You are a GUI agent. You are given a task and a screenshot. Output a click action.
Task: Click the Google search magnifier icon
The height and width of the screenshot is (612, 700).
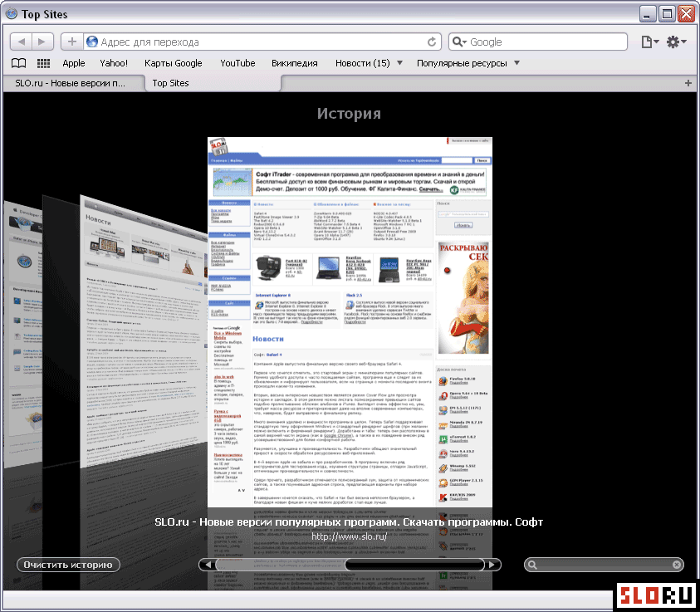coord(458,42)
